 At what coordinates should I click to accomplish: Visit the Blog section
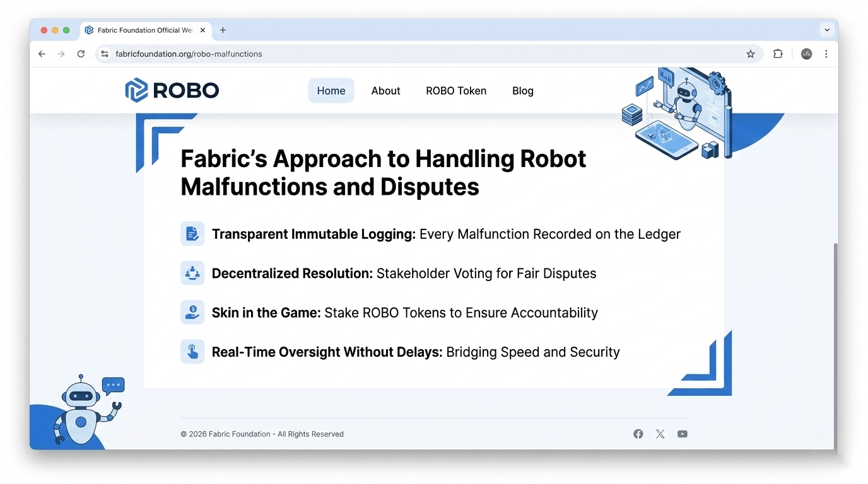(523, 91)
